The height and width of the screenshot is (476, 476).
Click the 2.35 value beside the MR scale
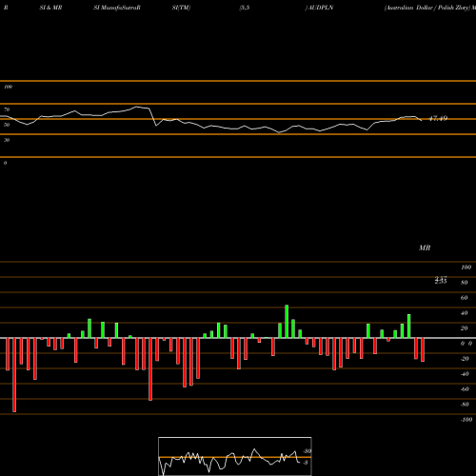point(441,281)
